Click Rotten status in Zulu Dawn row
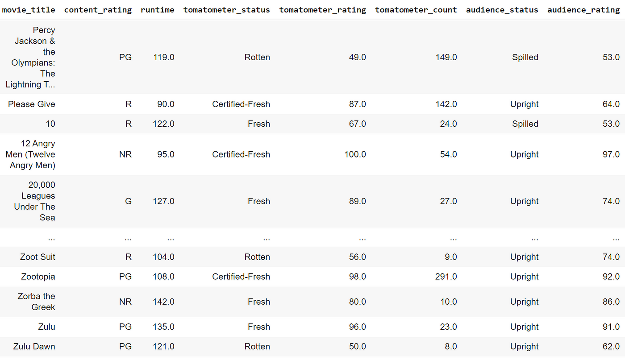The width and height of the screenshot is (625, 364). click(x=257, y=347)
